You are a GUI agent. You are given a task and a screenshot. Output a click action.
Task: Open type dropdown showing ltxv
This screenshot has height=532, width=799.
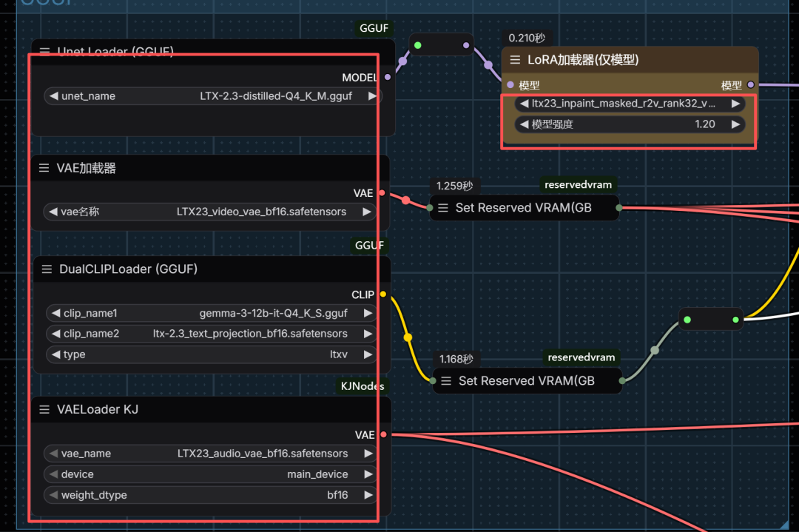(212, 354)
